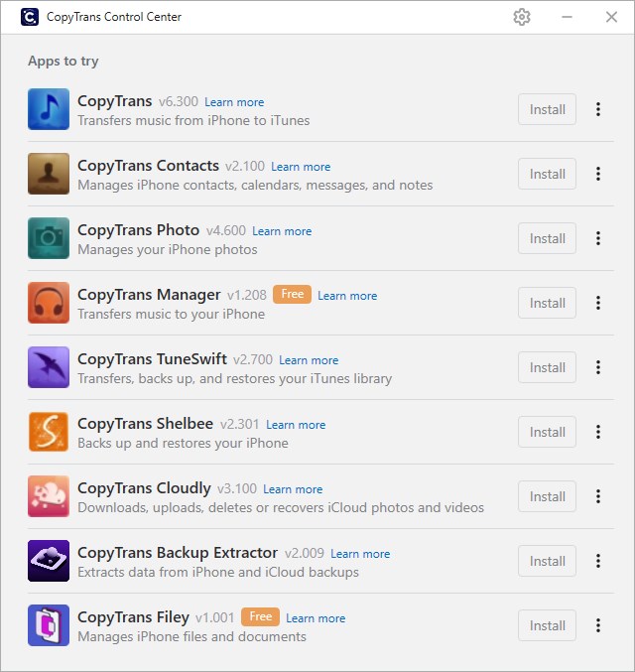
Task: Click the CopyTrans Filey app icon
Action: pyautogui.click(x=49, y=625)
